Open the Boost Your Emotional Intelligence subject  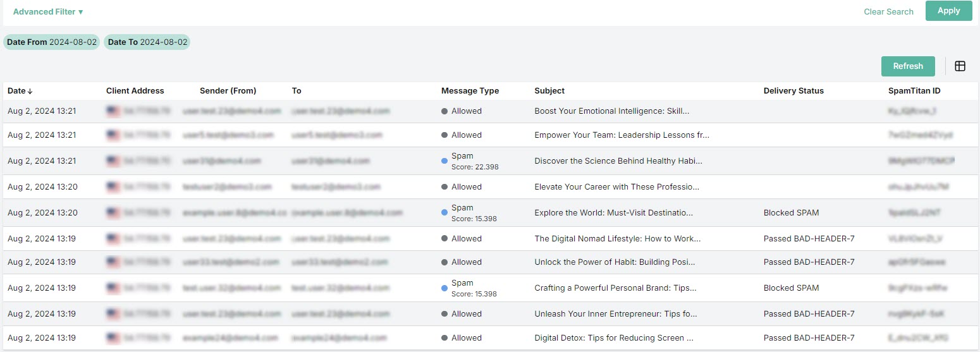pyautogui.click(x=611, y=111)
